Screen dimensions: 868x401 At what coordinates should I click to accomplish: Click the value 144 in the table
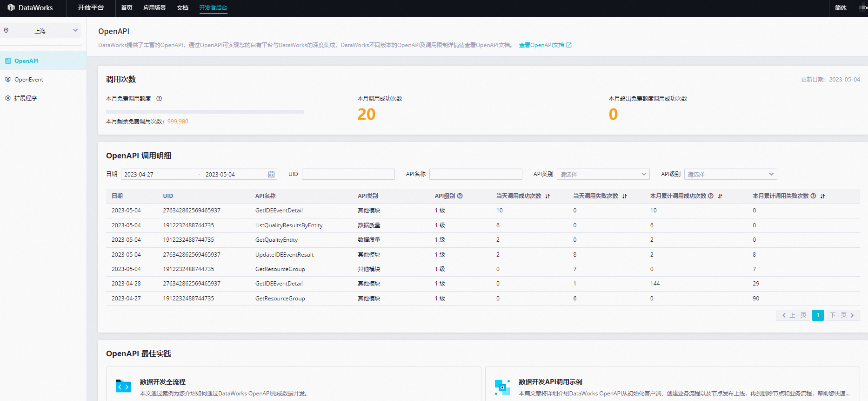tap(655, 284)
